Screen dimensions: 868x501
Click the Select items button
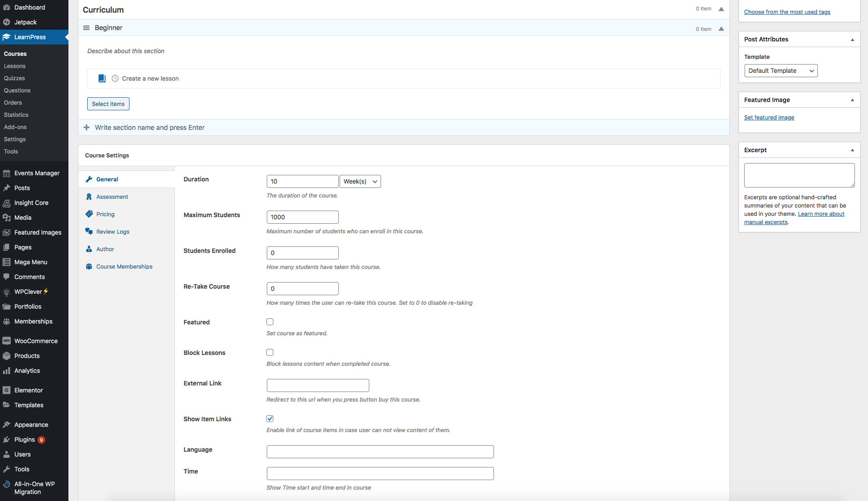coord(108,104)
